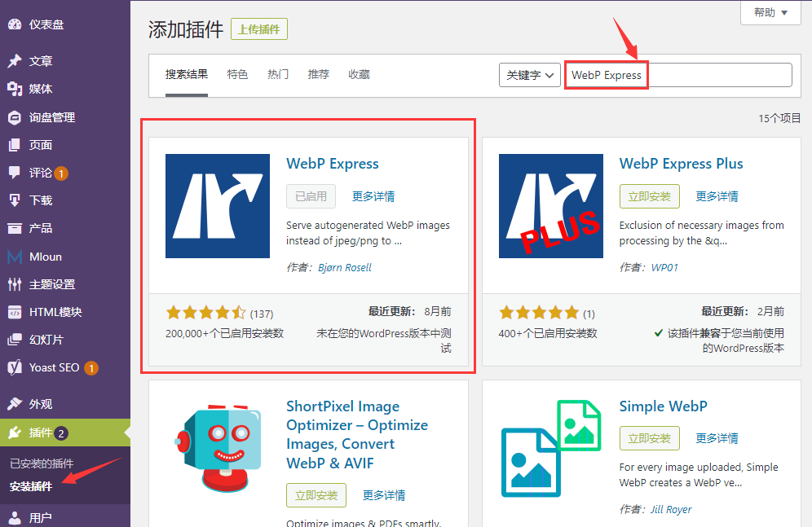This screenshot has height=527, width=812.
Task: Click the 媒体 media icon
Action: pos(15,89)
